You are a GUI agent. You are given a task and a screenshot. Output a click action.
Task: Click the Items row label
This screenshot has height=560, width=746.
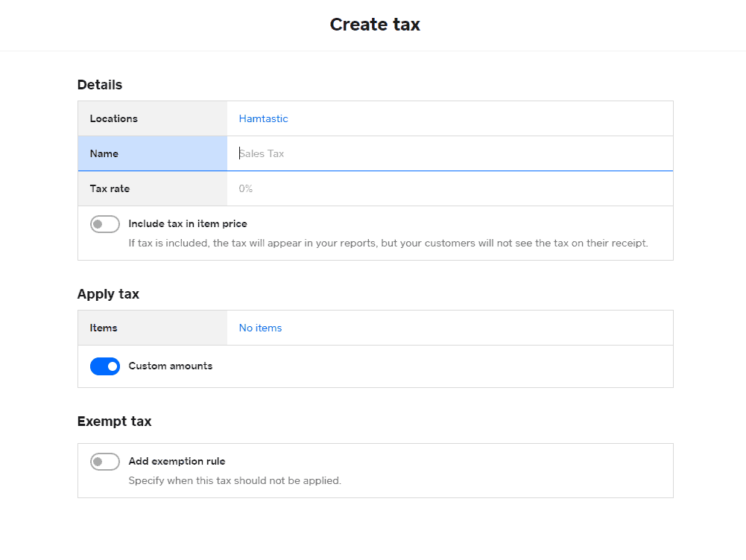tap(103, 328)
